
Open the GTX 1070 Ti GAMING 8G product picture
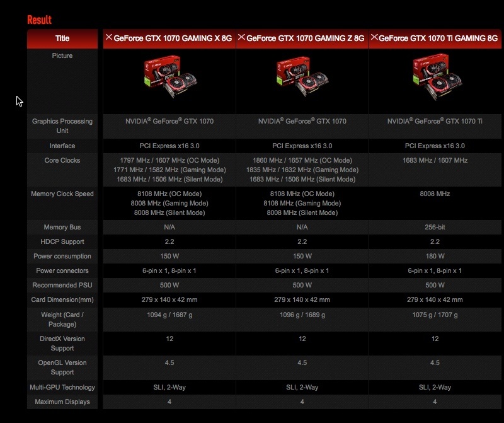[437, 76]
